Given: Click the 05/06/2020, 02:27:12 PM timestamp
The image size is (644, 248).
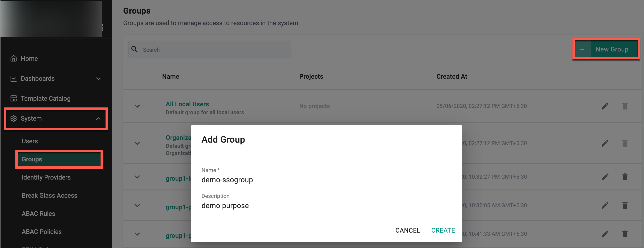Looking at the screenshot, I should coord(481,106).
